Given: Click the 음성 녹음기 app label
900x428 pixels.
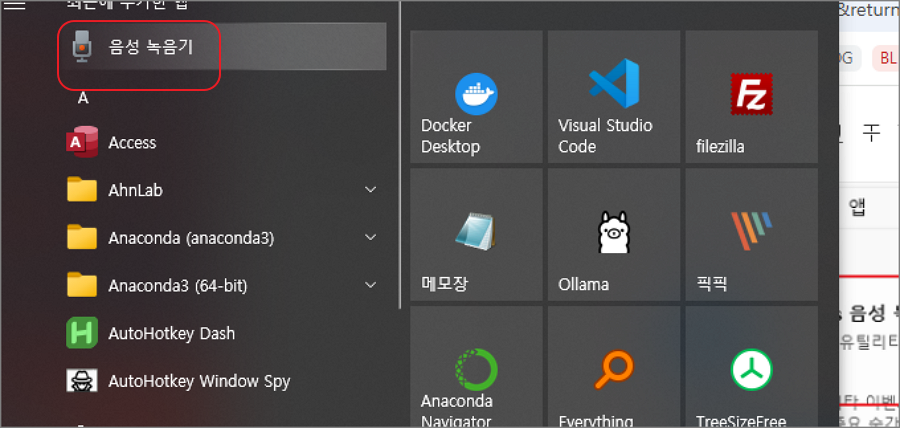Looking at the screenshot, I should tap(150, 47).
